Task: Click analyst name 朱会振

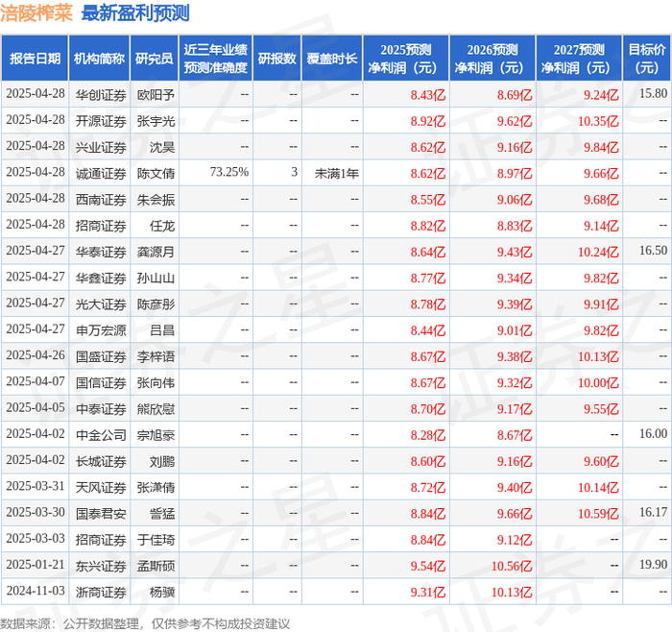Action: [x=156, y=200]
